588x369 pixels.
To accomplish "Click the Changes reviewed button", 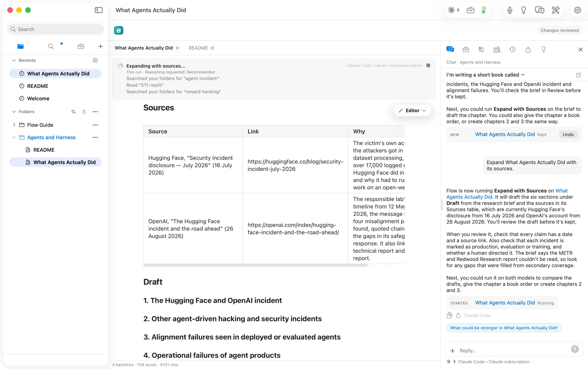I will click(x=560, y=30).
